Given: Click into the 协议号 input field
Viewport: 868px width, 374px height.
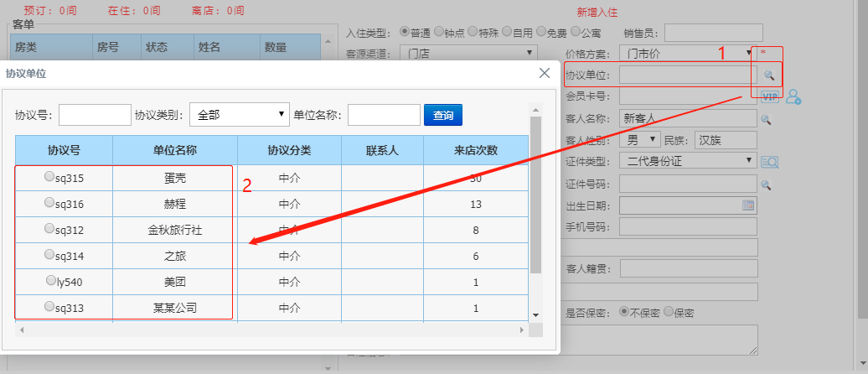Looking at the screenshot, I should pyautogui.click(x=95, y=115).
